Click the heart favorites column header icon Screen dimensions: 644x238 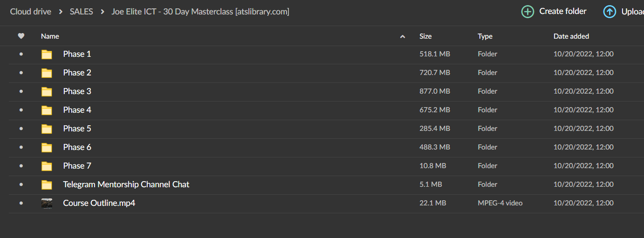[21, 36]
